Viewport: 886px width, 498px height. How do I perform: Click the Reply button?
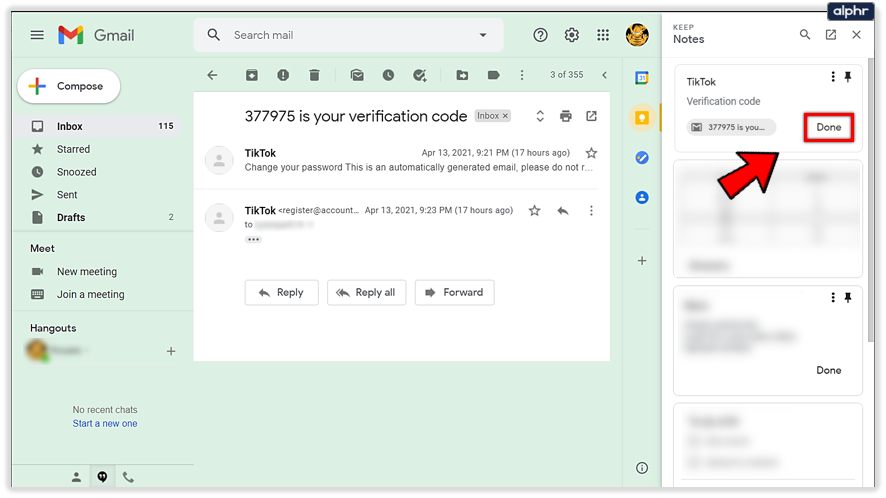281,292
